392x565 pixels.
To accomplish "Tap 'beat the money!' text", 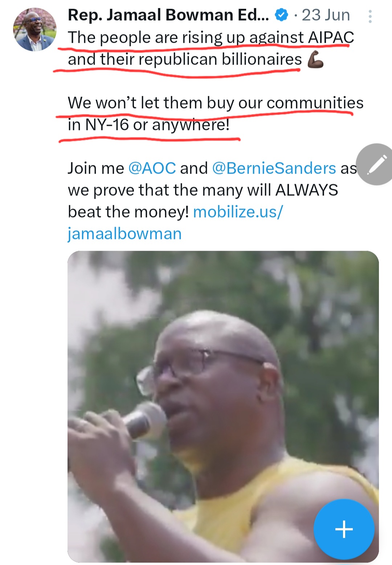I will tap(128, 212).
